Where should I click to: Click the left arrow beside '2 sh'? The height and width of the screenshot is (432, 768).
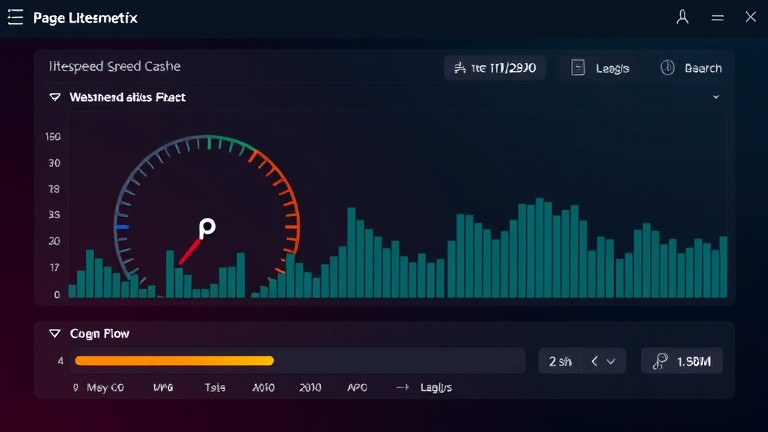[594, 361]
